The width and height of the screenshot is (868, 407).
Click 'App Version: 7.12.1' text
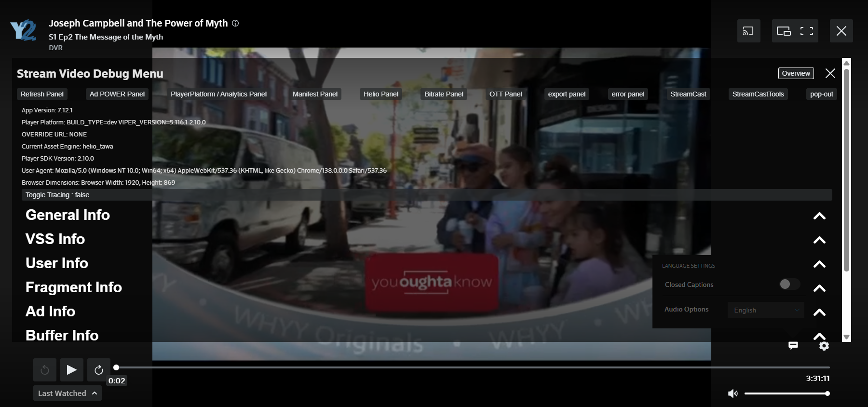(47, 110)
